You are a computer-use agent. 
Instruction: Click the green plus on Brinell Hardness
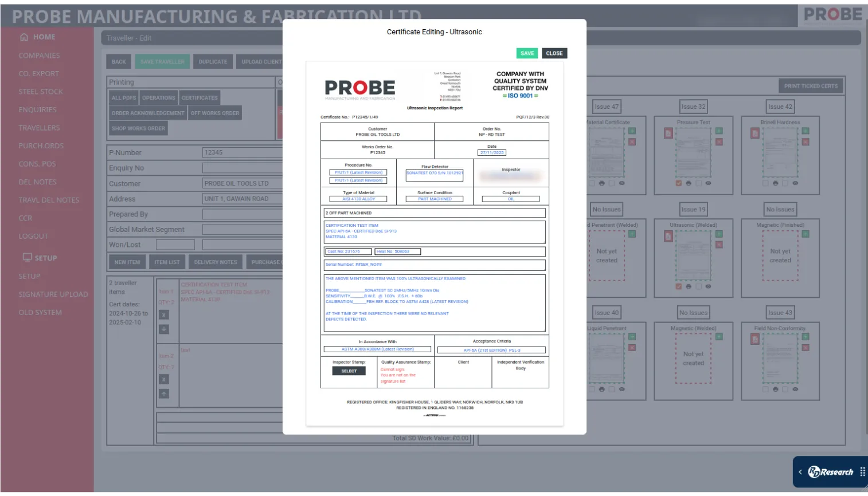(x=806, y=131)
